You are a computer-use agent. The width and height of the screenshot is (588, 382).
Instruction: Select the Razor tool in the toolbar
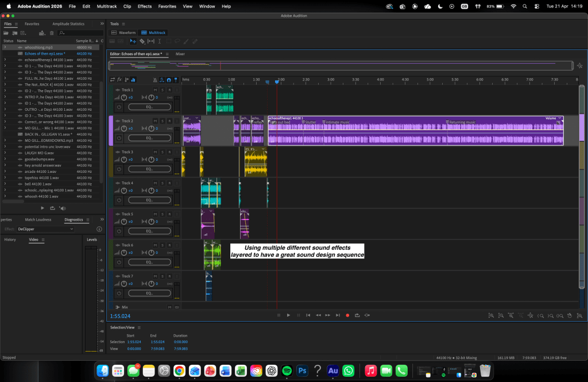click(x=142, y=41)
